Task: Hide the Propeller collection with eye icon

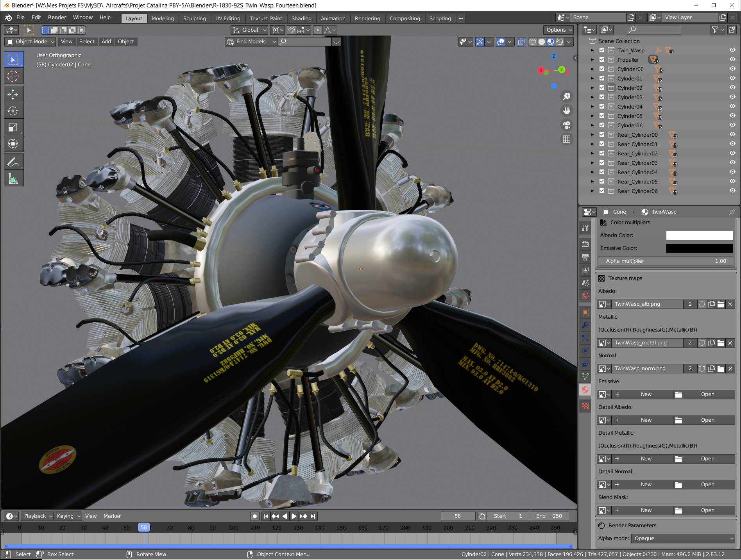Action: pyautogui.click(x=732, y=60)
